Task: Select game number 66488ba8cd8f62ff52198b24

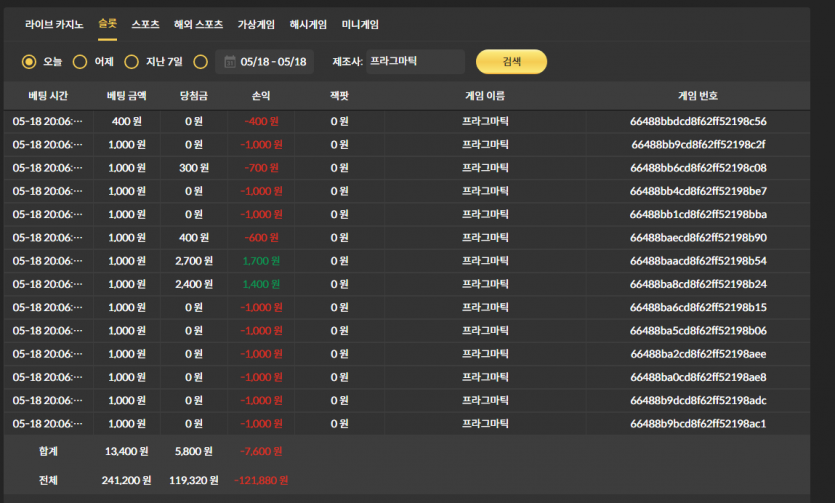Action: (698, 284)
